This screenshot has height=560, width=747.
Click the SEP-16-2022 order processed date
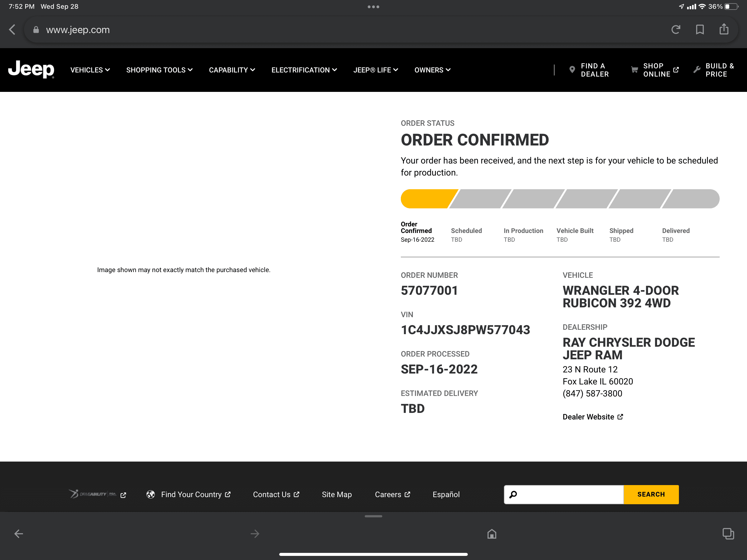[439, 369]
